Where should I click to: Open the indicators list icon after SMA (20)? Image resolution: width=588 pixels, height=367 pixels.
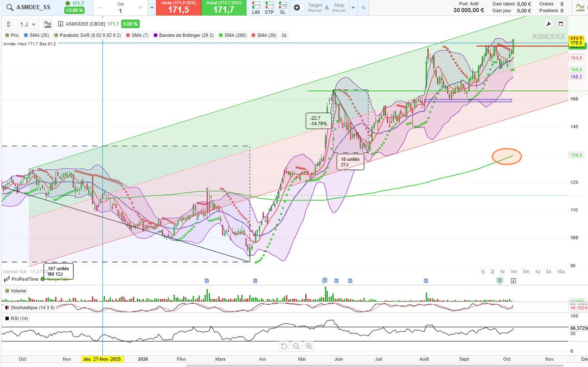point(284,35)
